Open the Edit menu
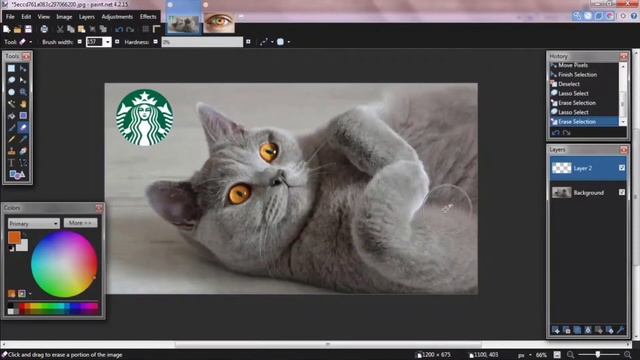Image resolution: width=640 pixels, height=360 pixels. 26,17
